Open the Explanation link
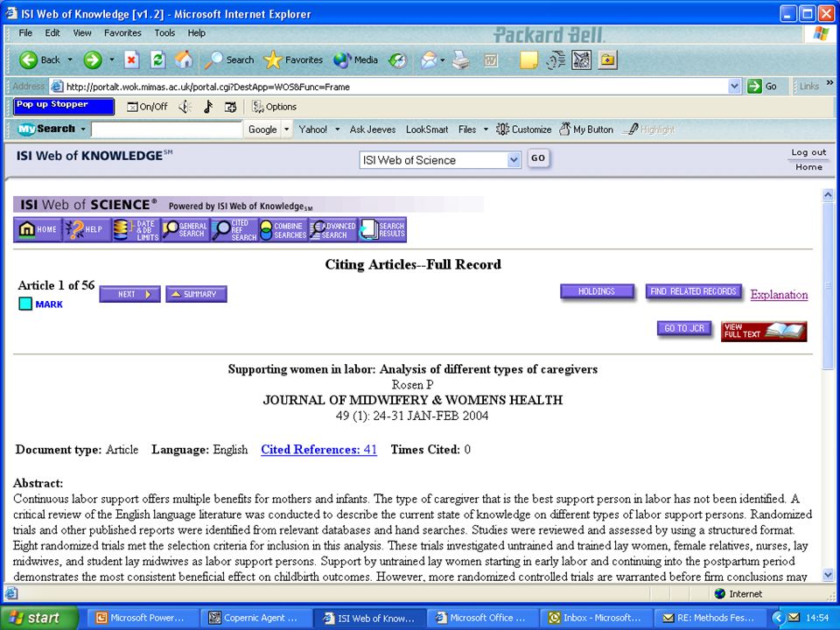This screenshot has height=630, width=840. tap(779, 295)
